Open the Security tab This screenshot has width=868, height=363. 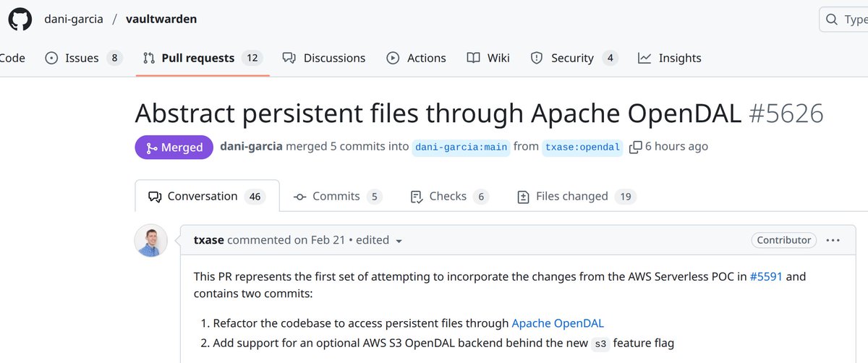(574, 58)
